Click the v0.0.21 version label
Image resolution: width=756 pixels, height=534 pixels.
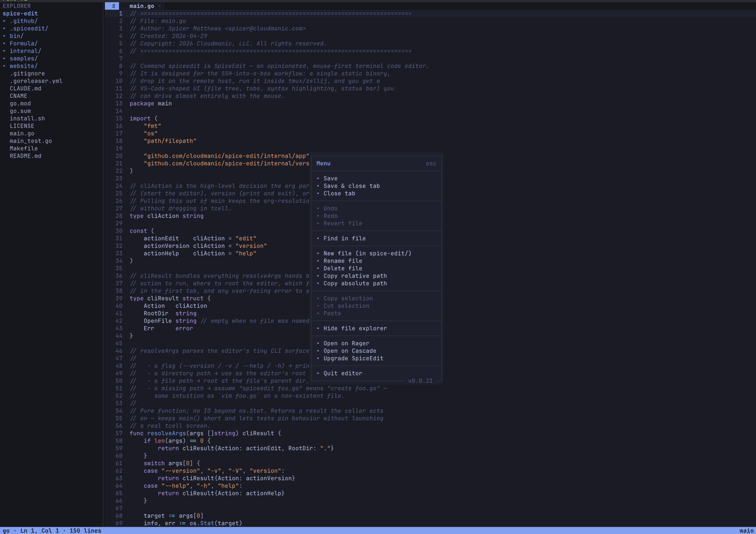(x=420, y=381)
